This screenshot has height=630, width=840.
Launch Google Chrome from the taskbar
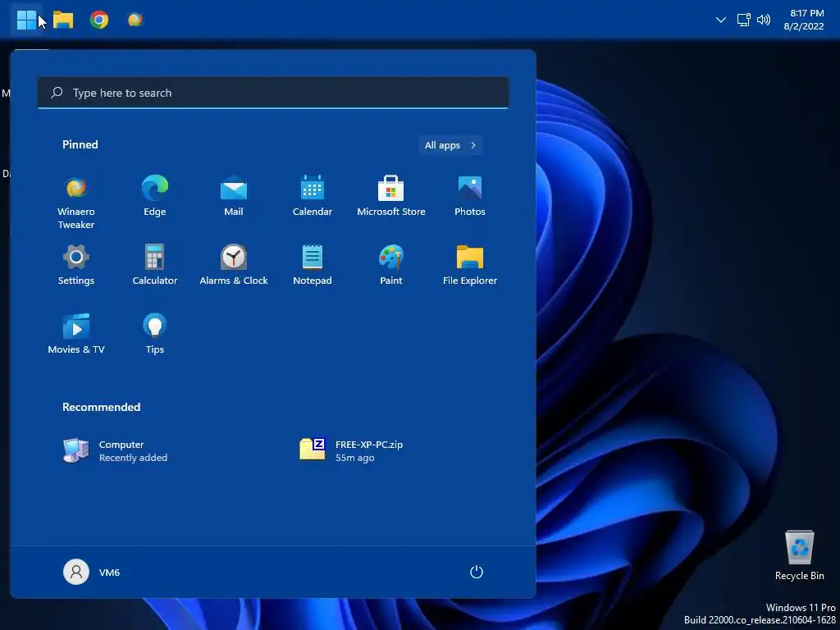pos(99,20)
